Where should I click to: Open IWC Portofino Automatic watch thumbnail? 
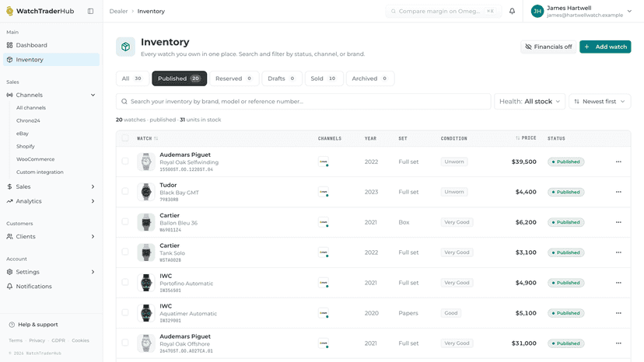pos(145,283)
